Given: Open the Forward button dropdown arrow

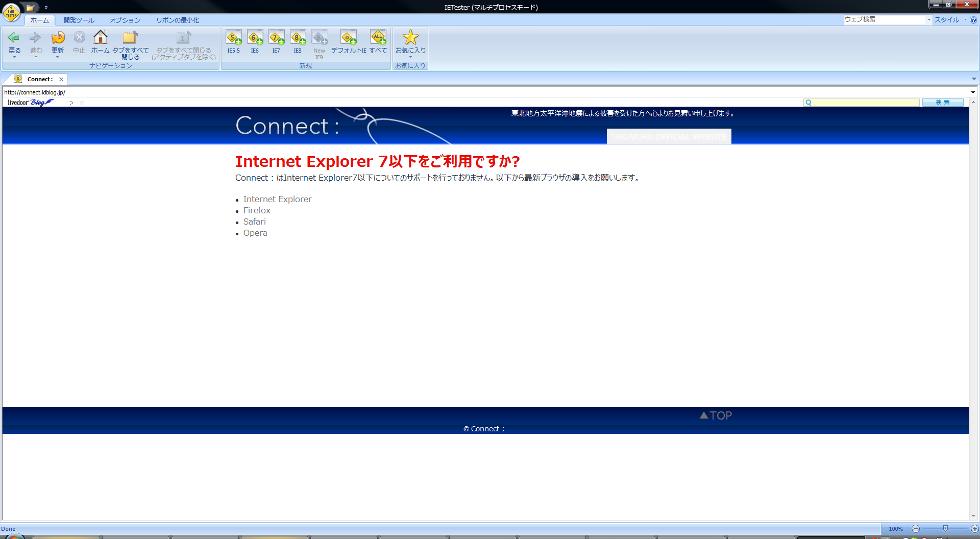Looking at the screenshot, I should [36, 57].
